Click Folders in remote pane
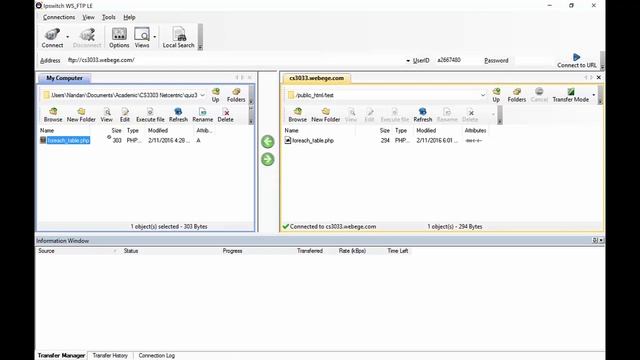 [x=517, y=95]
